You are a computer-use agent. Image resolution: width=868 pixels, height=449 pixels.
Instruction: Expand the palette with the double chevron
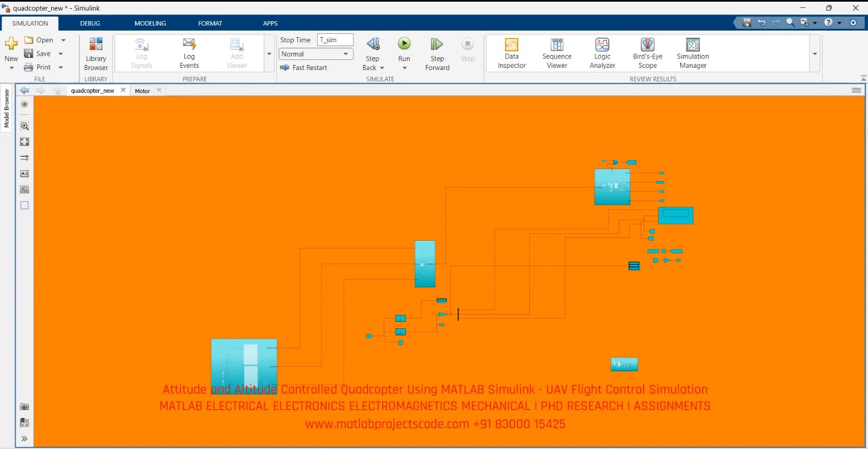click(24, 438)
